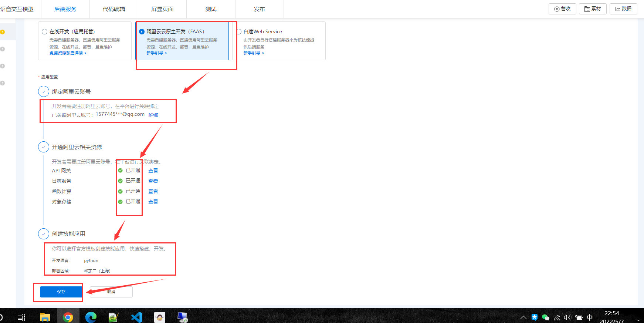
Task: Open Visual Studio Code from the taskbar
Action: [x=136, y=317]
